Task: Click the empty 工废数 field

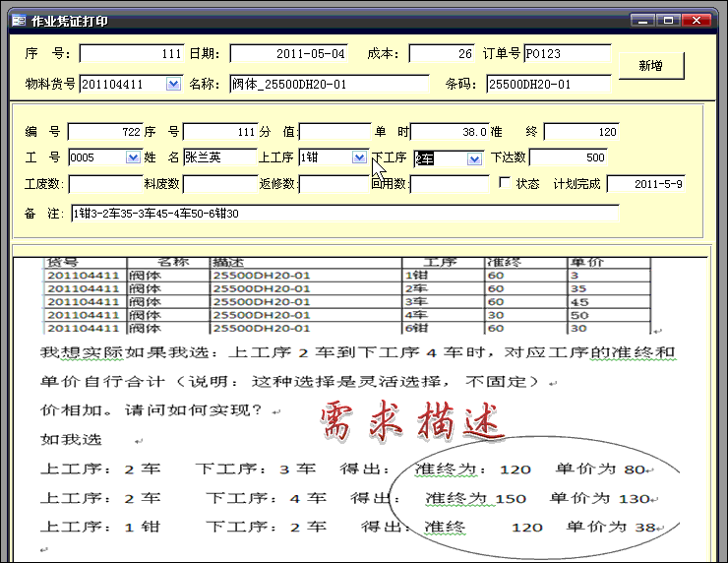Action: coord(105,184)
